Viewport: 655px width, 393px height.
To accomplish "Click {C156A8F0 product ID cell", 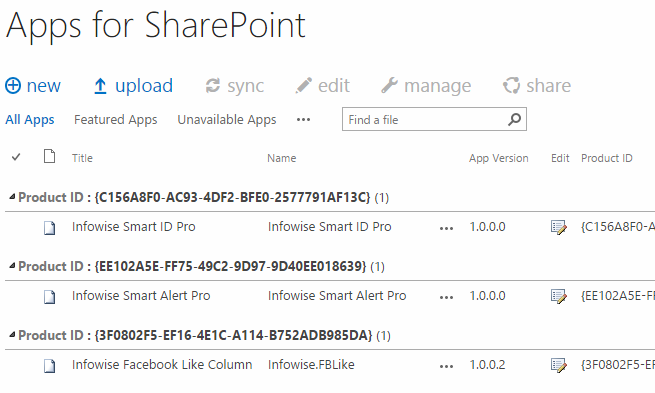I will (x=618, y=227).
